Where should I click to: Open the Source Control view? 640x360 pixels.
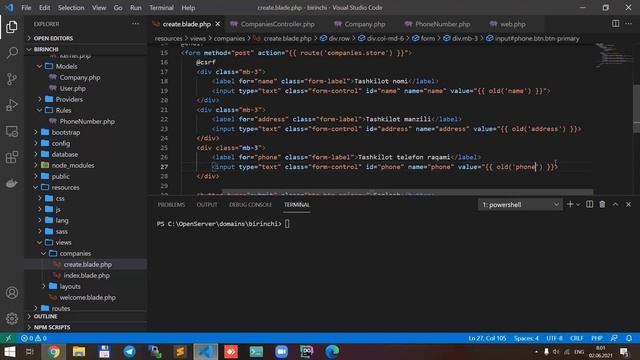[x=12, y=79]
